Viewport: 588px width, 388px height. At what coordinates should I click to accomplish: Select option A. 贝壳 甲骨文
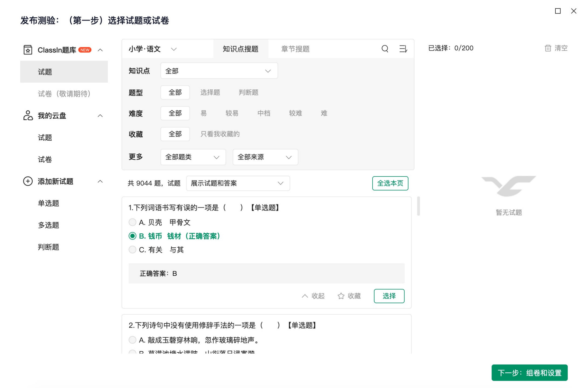(132, 222)
